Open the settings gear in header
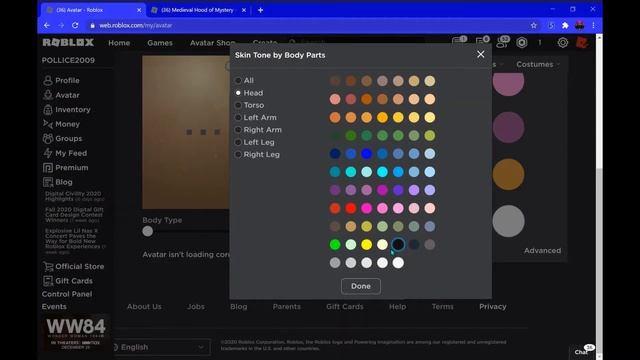 click(562, 42)
